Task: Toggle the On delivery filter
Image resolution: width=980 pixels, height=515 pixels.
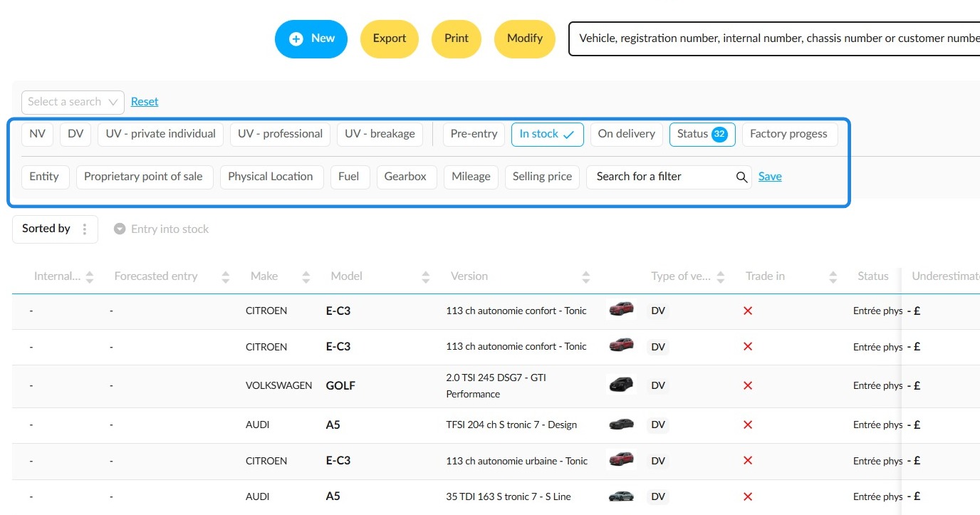Action: [626, 135]
